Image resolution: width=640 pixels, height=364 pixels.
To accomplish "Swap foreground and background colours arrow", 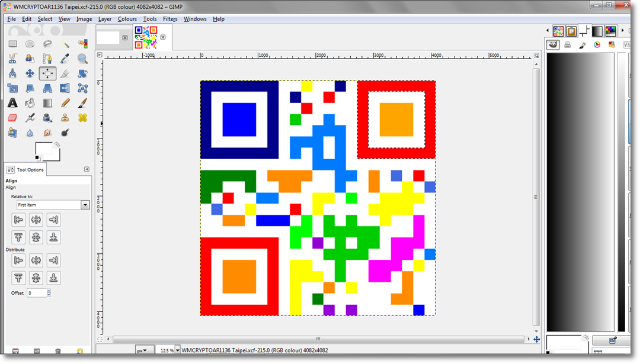I will pos(57,144).
